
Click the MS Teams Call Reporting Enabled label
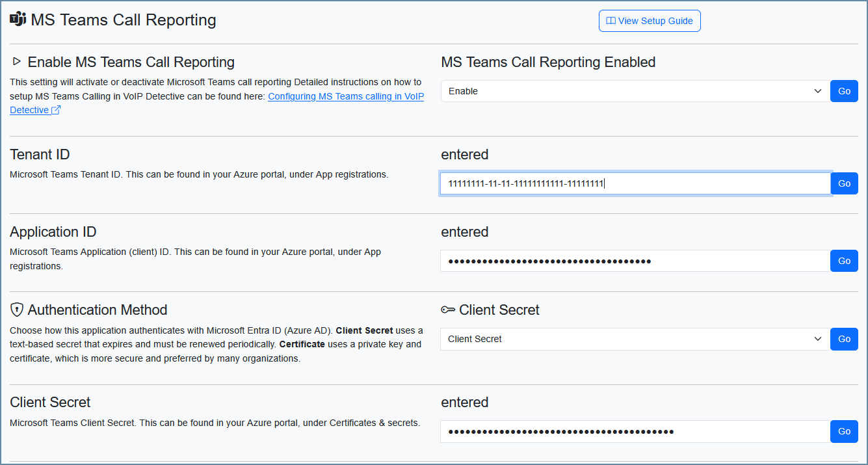(x=548, y=62)
